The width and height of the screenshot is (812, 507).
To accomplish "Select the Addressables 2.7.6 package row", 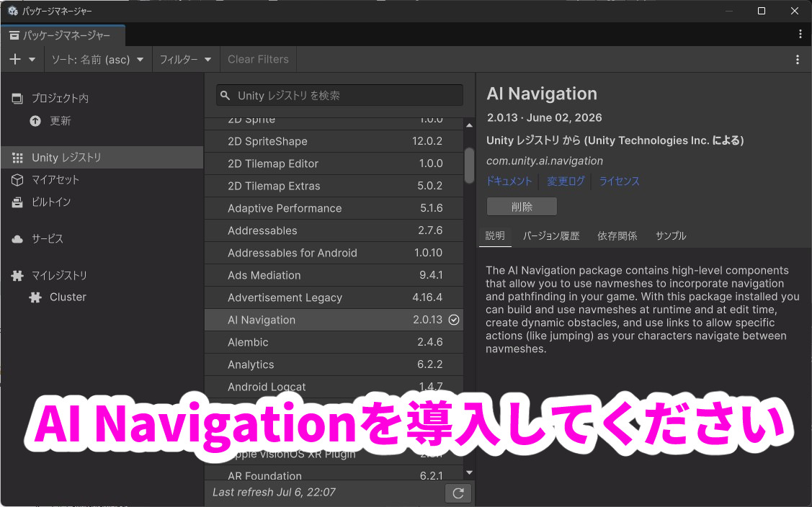I will (x=334, y=230).
